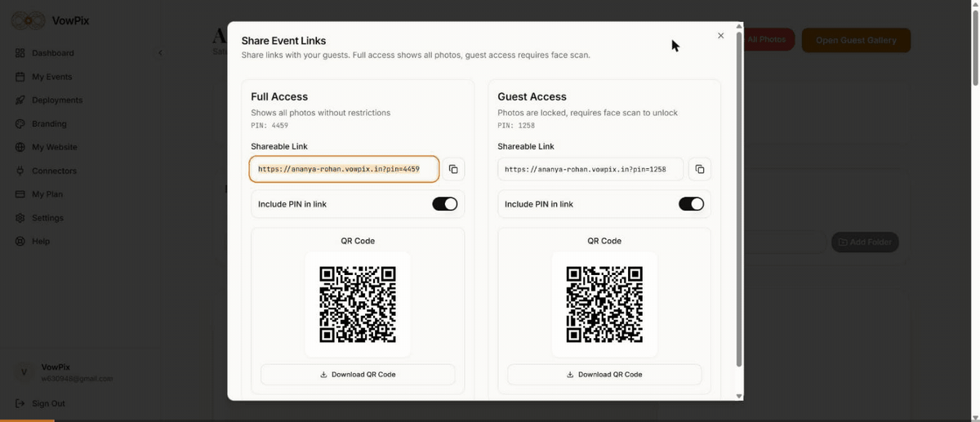Click the dialog scrollbar down arrow
The height and width of the screenshot is (422, 980).
(x=739, y=396)
